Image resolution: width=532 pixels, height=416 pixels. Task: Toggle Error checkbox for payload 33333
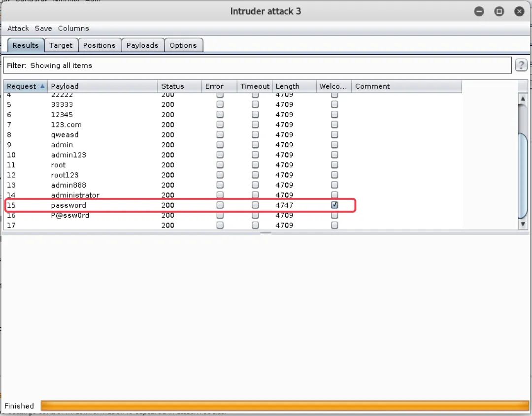(x=220, y=104)
